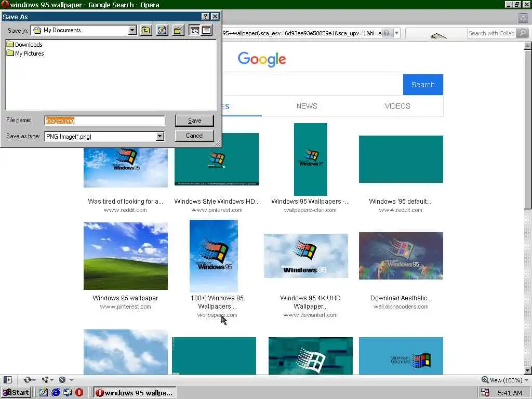Click the zoom magnifier icon in status bar
532x399 pixels.
pos(485,380)
